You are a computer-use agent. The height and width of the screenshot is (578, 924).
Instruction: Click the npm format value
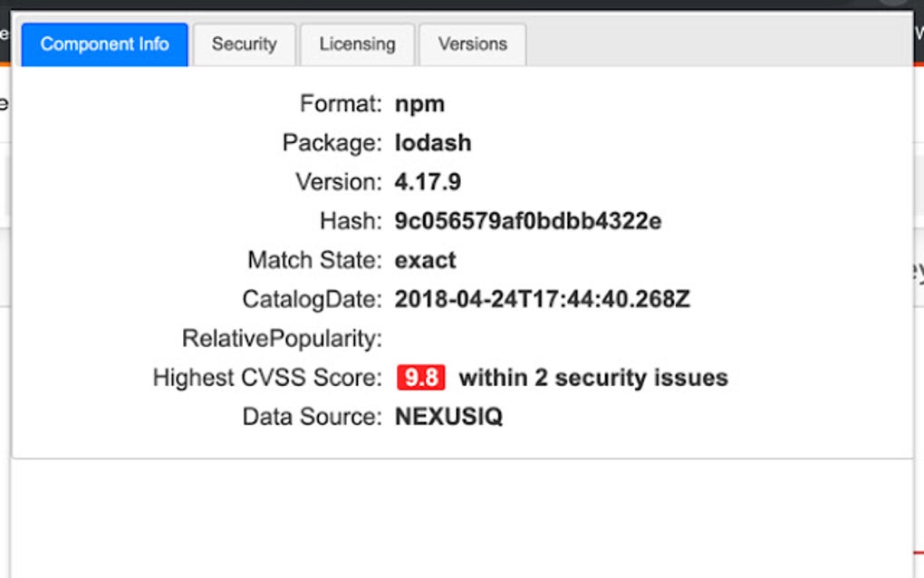(x=419, y=103)
